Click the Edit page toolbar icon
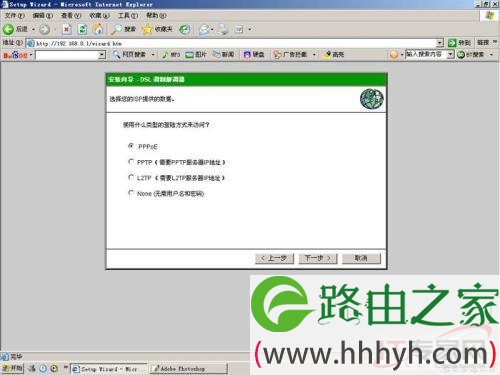This screenshot has height=375, width=500. click(x=239, y=30)
